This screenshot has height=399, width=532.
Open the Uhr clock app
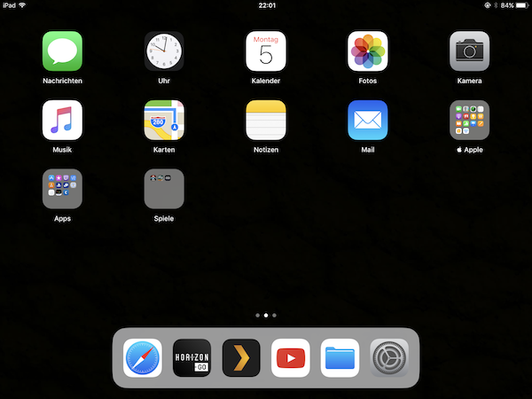point(164,51)
